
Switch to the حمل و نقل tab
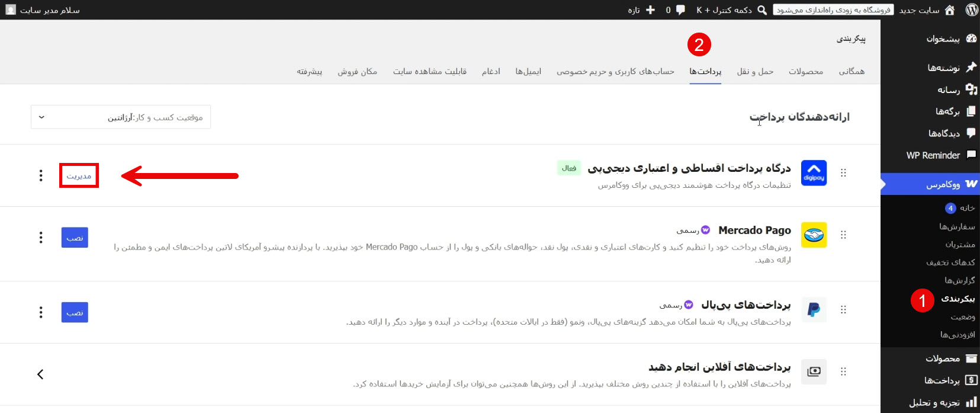(755, 72)
